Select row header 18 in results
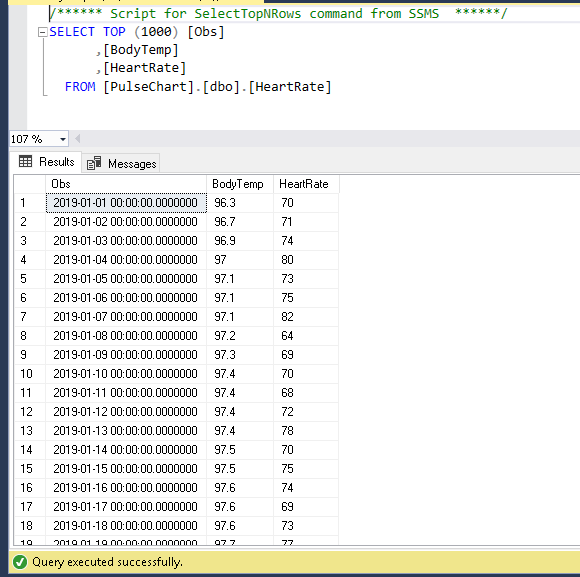The height and width of the screenshot is (577, 580). tap(30, 526)
